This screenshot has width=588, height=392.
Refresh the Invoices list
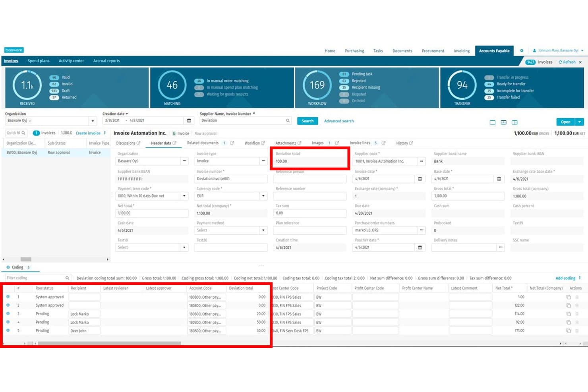(x=567, y=62)
